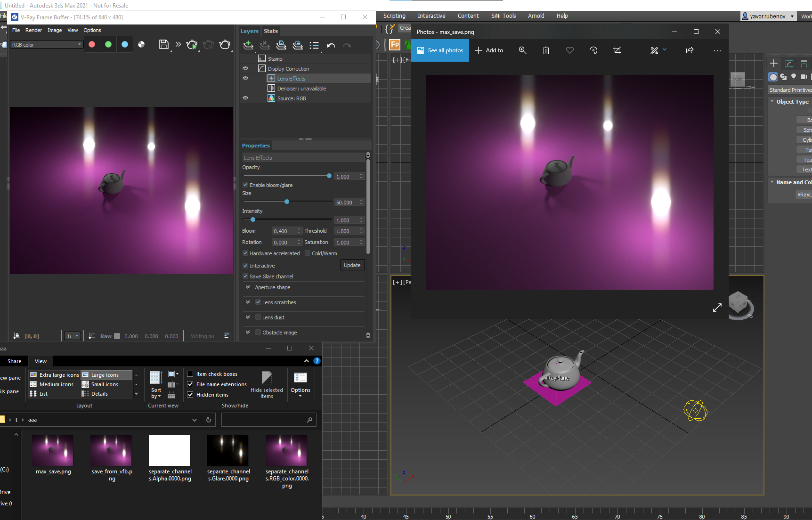
Task: Add to favorites heart icon in Photos
Action: click(x=570, y=50)
